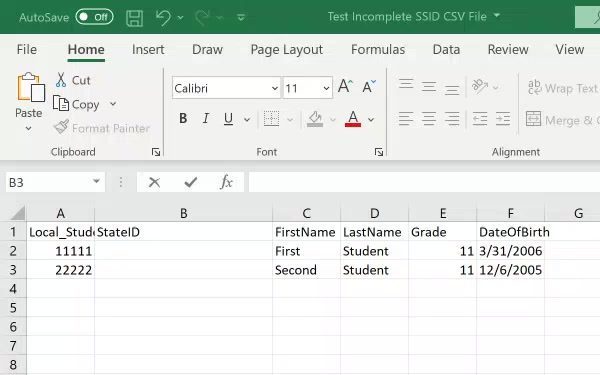Click the Increase Font Size icon

coord(345,86)
